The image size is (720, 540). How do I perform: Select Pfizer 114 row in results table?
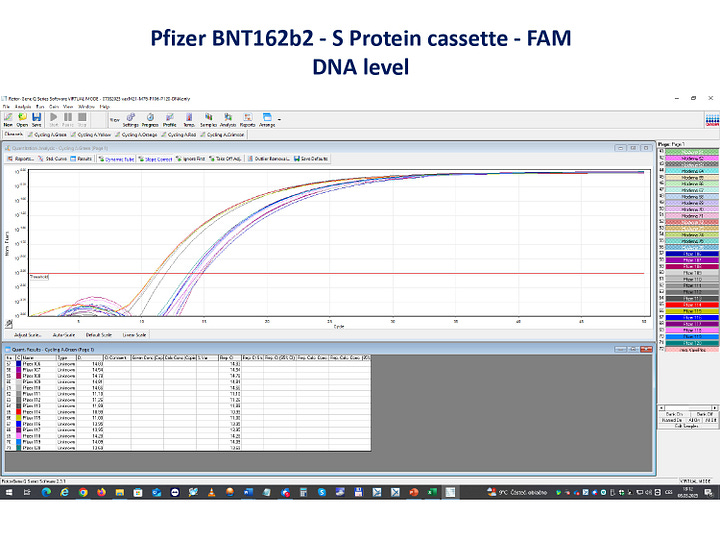coord(187,412)
